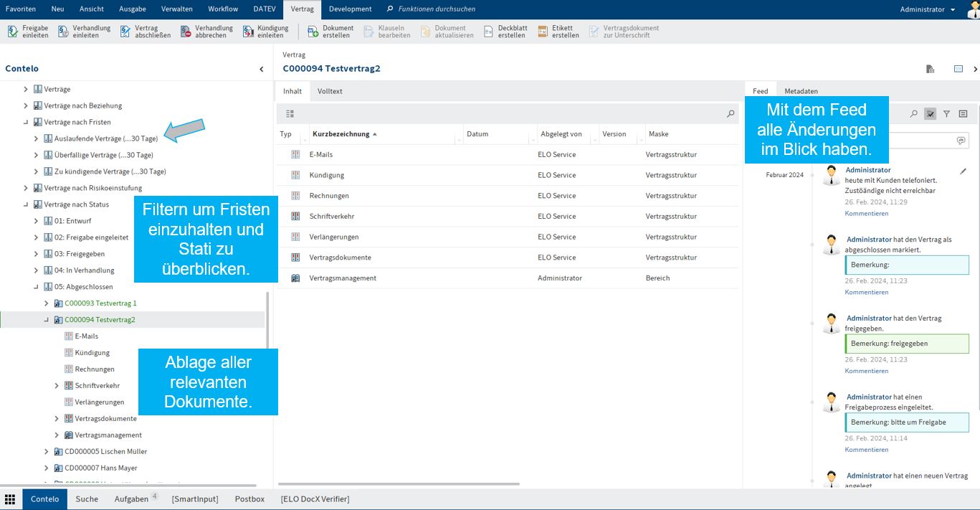
Task: Open the document icon beside contract title
Action: tap(930, 69)
